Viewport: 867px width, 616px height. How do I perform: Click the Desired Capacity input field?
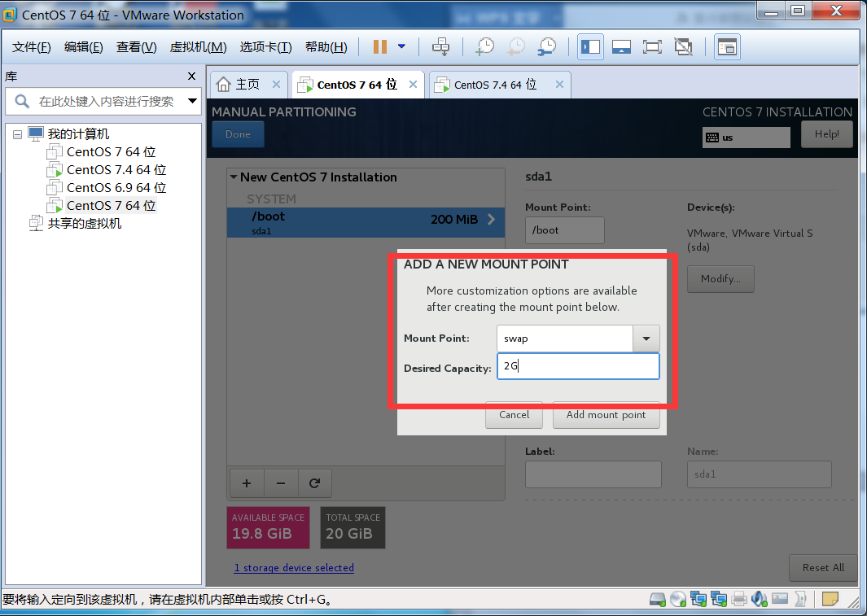[x=578, y=366]
